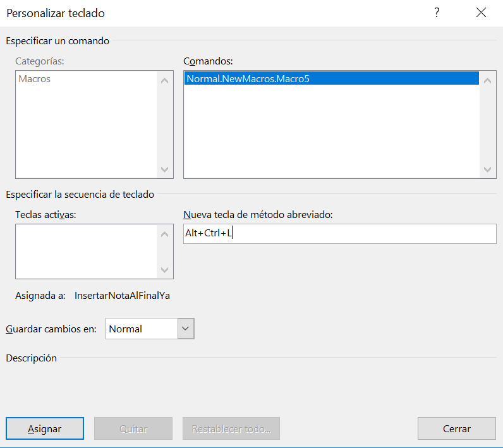Click Restablecer todo button
This screenshot has width=503, height=448.
pos(231,428)
